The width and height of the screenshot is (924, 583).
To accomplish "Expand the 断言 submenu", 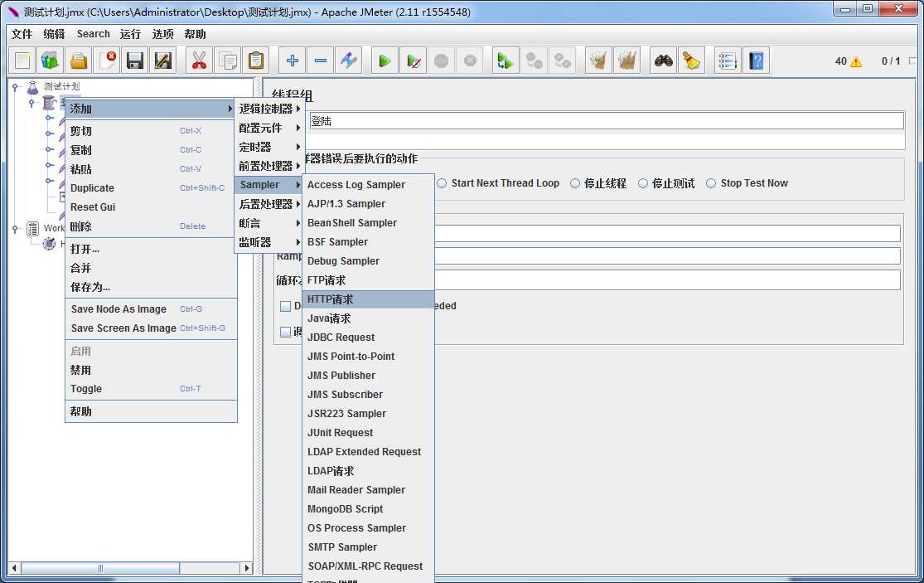I will 268,223.
